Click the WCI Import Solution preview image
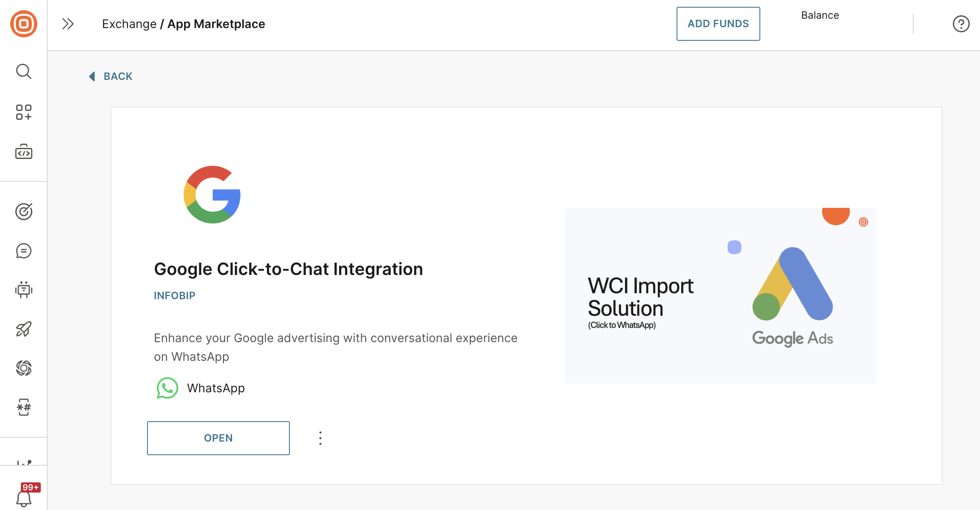The width and height of the screenshot is (980, 510). (720, 296)
